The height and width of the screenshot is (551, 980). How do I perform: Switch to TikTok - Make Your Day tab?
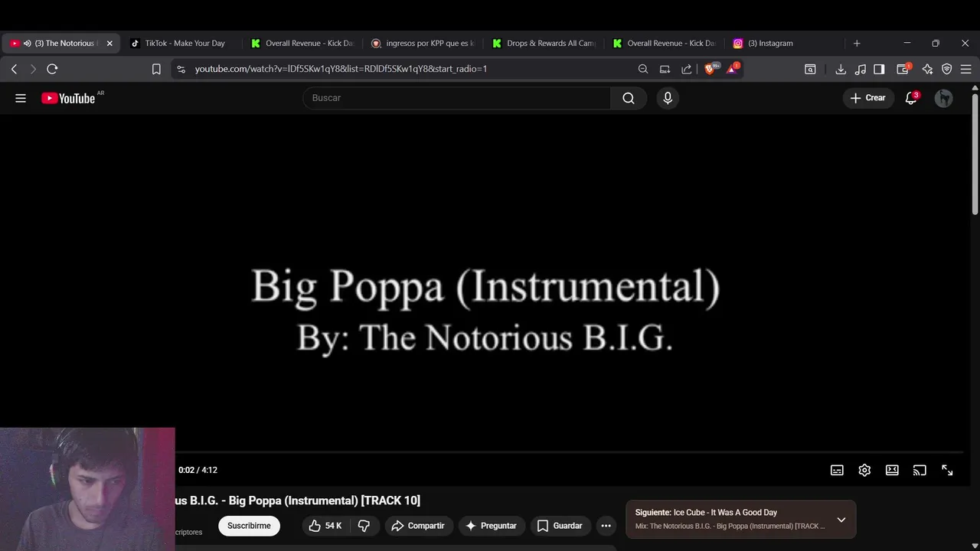point(181,44)
